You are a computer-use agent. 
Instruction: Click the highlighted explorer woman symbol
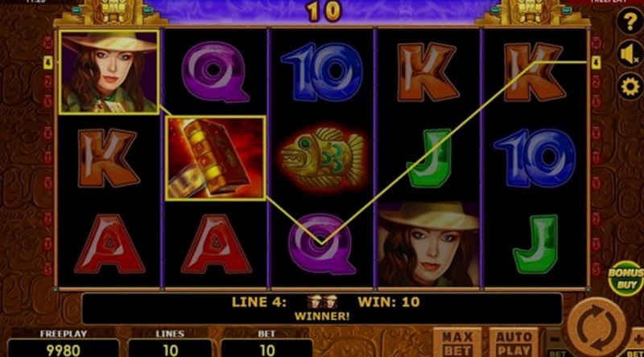coord(109,72)
